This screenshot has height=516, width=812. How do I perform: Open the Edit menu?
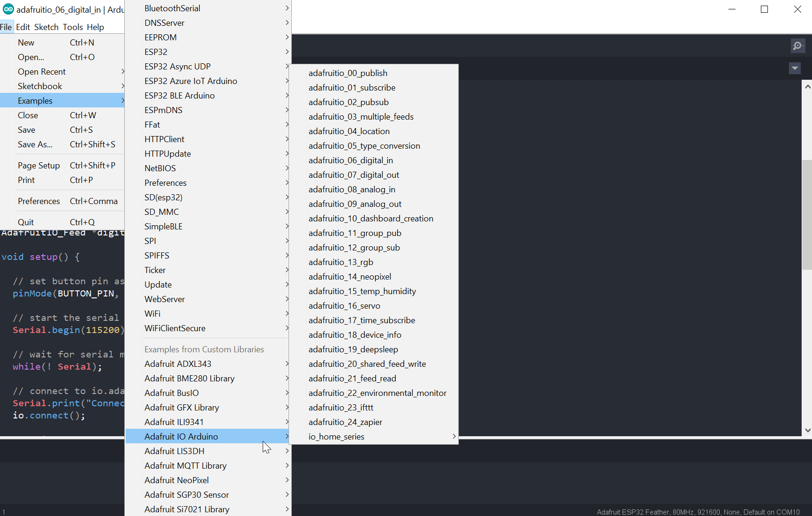pyautogui.click(x=23, y=27)
